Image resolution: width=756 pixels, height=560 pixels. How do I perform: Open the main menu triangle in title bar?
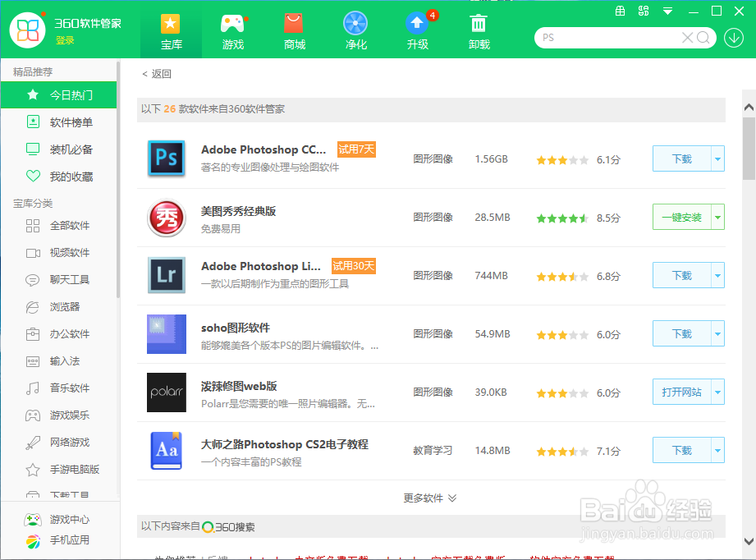[x=668, y=11]
